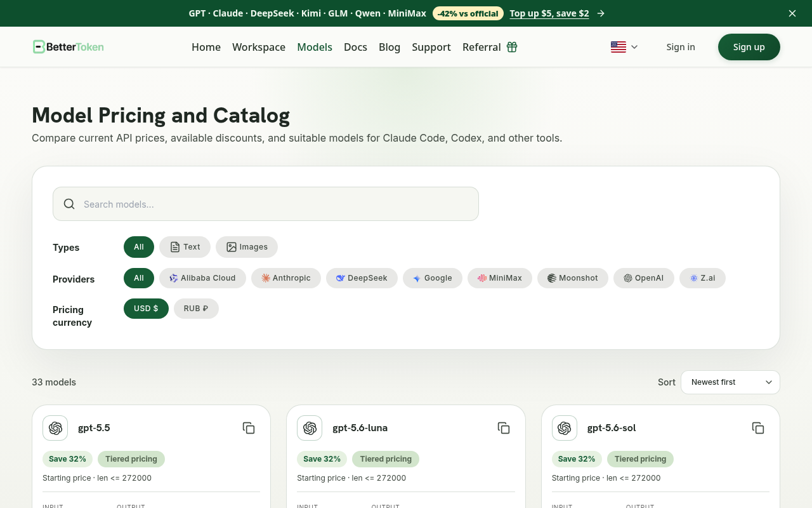Open the Blog page
Screen dimensions: 812x508
[x=390, y=47]
